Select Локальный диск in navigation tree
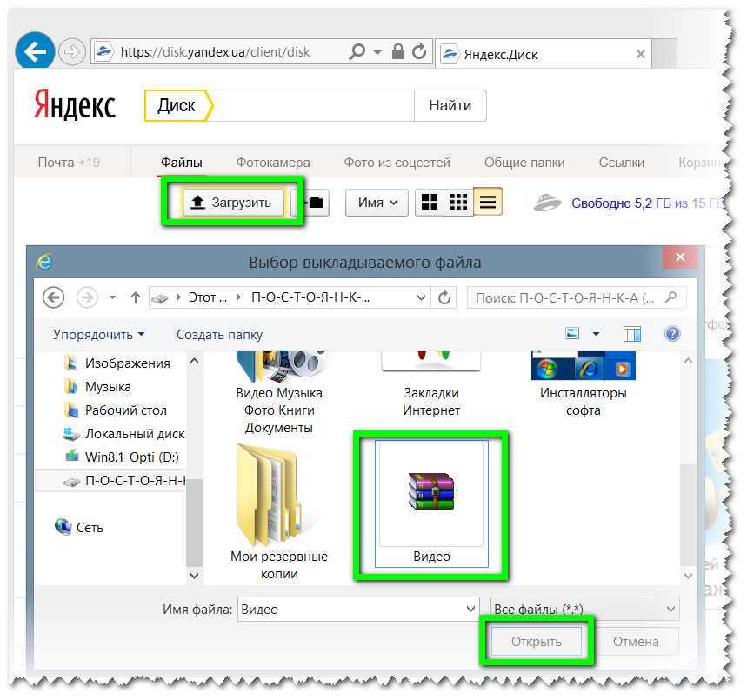Viewport: 747px width, 700px height. [x=123, y=434]
